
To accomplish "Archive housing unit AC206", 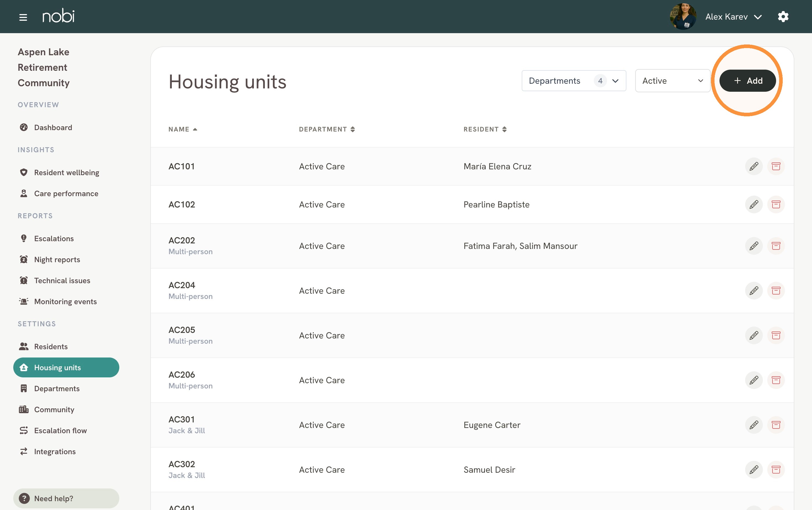I will 776,380.
